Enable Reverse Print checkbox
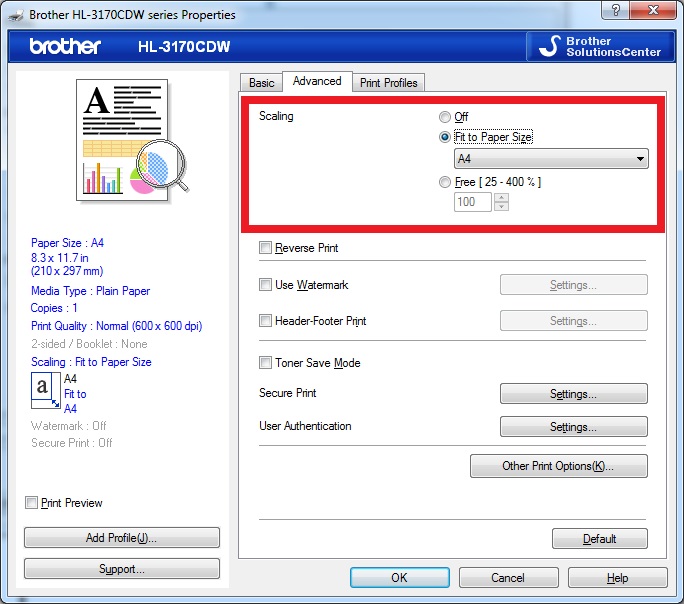Screen dimensions: 684x604 pyautogui.click(x=265, y=248)
